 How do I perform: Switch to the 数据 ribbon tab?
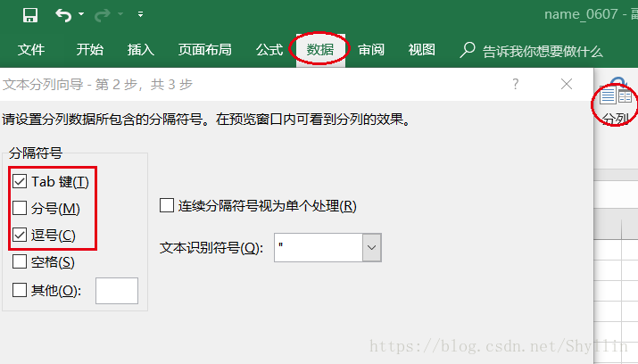[x=320, y=50]
